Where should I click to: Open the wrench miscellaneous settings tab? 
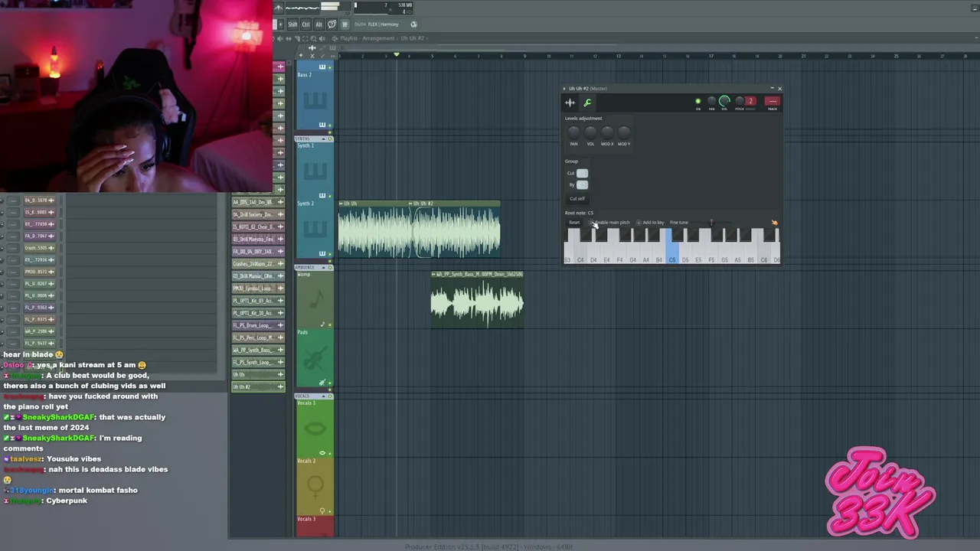(587, 103)
